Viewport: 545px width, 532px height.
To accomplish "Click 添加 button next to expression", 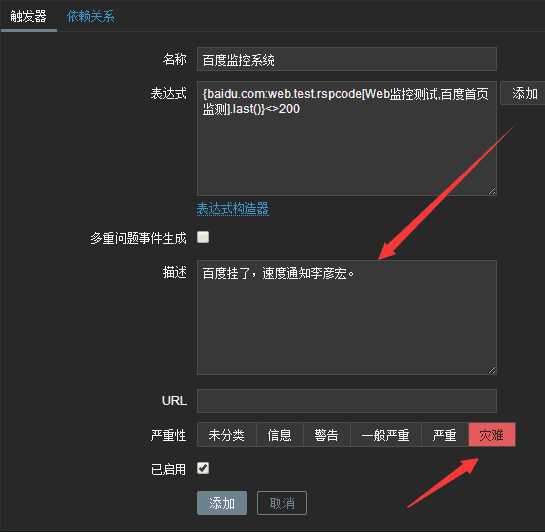I will [x=524, y=93].
